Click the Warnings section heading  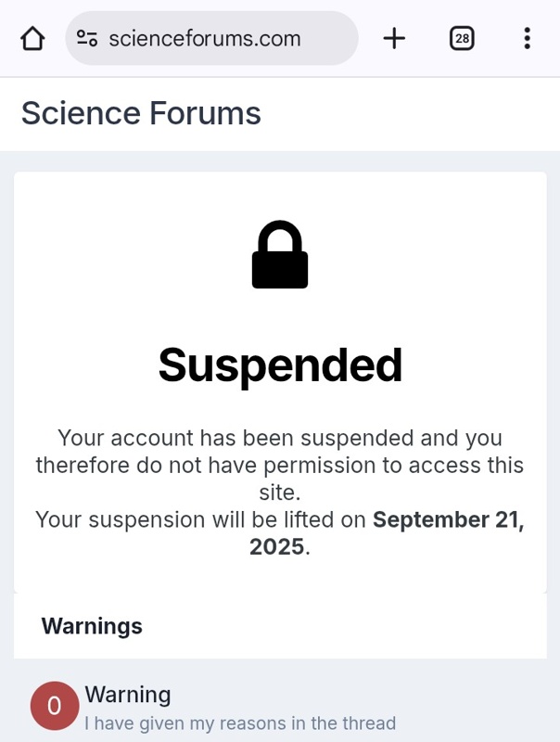(x=92, y=626)
